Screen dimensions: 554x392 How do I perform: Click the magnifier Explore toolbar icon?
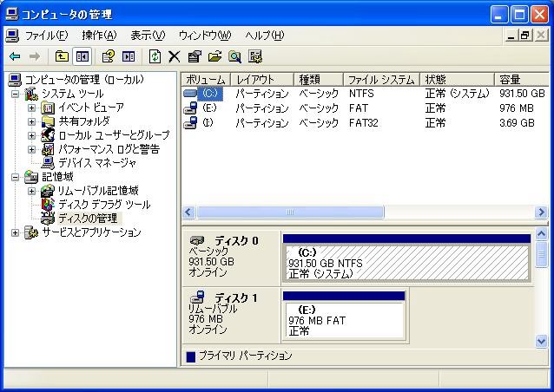point(234,56)
